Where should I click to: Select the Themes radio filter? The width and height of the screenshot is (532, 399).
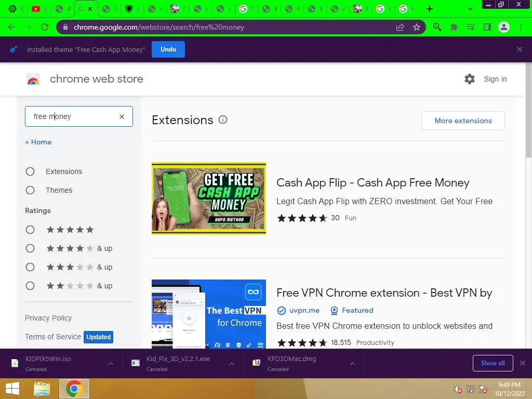tap(30, 190)
